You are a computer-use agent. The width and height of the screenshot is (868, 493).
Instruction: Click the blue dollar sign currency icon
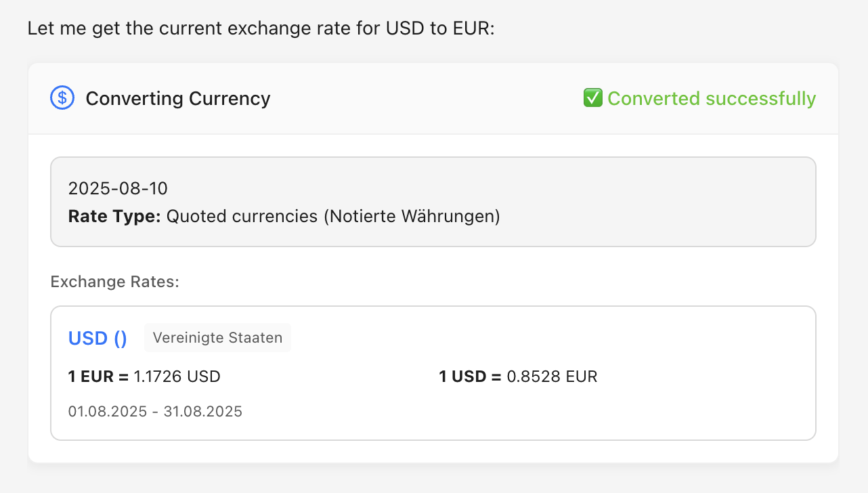(62, 98)
